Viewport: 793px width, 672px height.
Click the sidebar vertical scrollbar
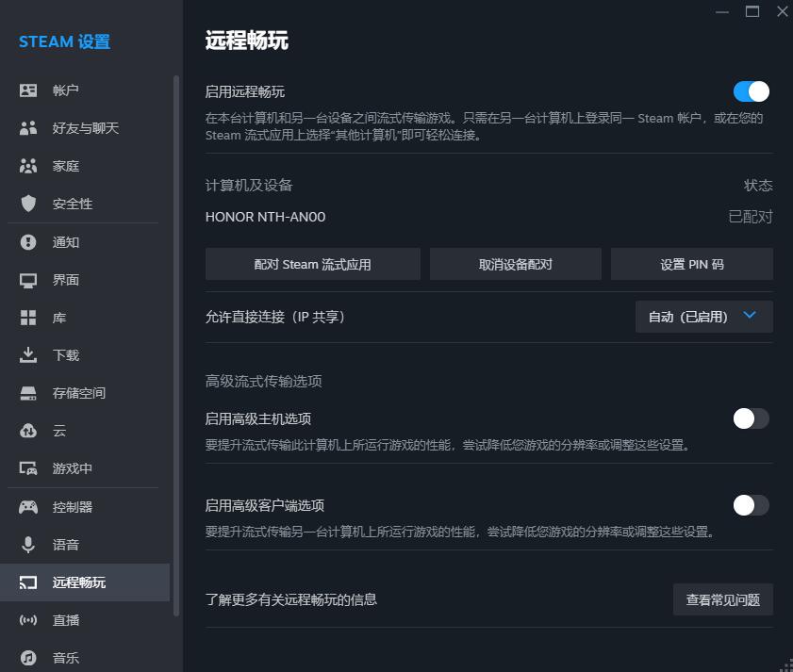(x=175, y=339)
